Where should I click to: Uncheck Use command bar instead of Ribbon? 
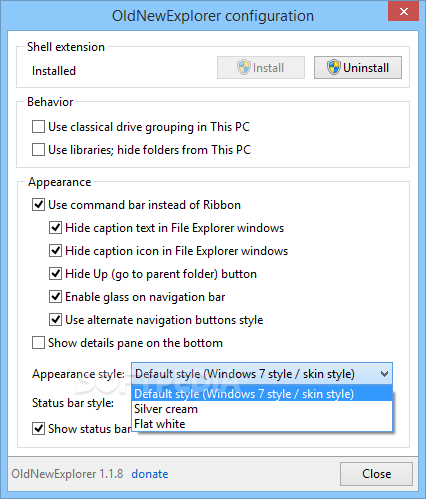click(x=38, y=205)
